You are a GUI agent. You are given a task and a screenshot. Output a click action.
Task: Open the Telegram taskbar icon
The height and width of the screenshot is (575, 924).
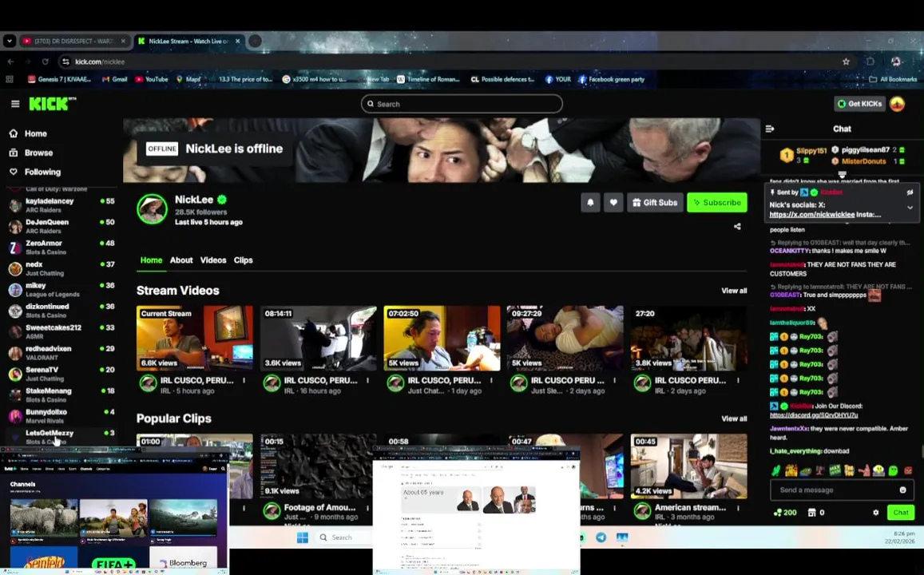tap(601, 537)
